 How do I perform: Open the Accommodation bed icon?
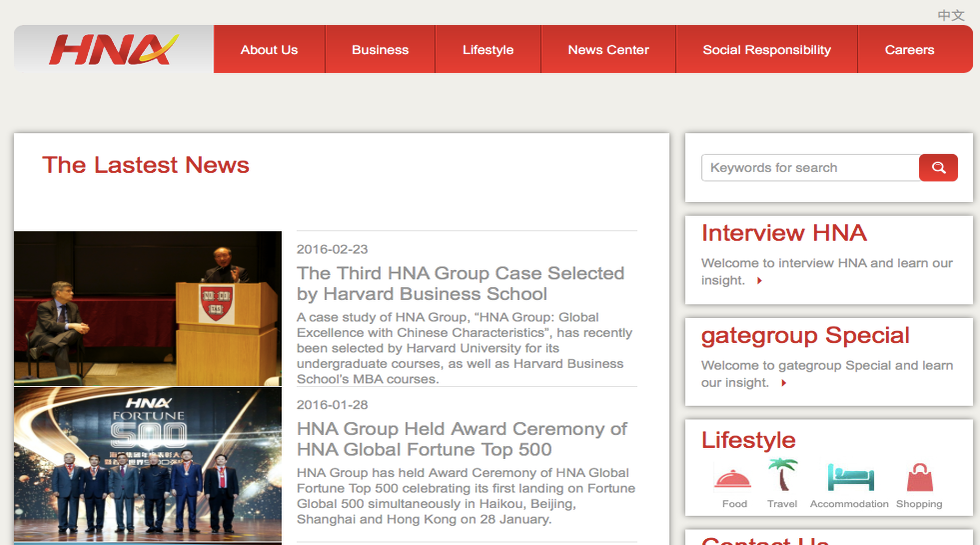(849, 477)
